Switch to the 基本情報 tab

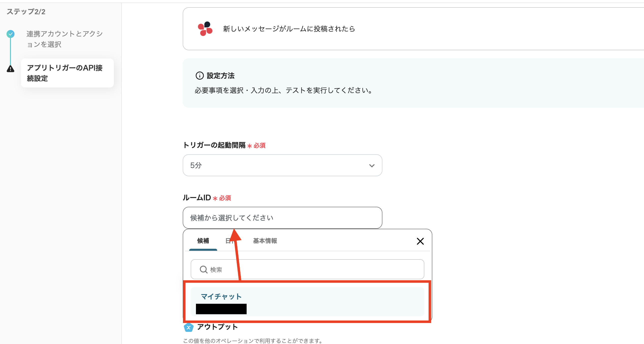pos(265,241)
